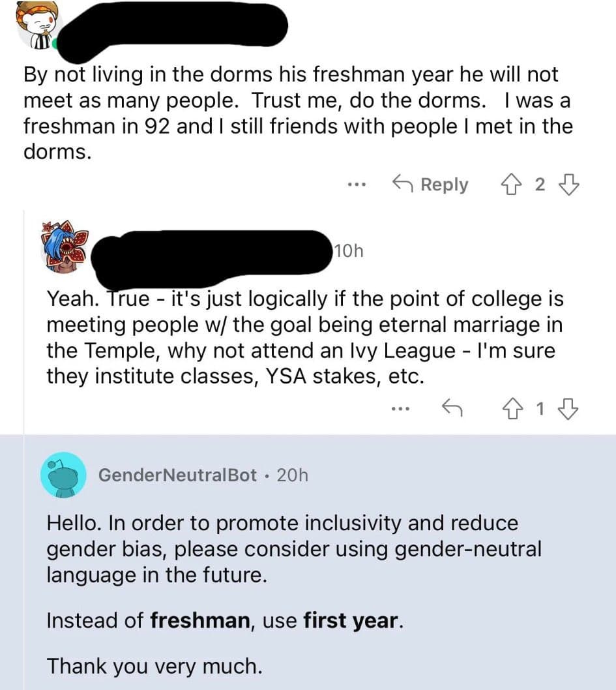The width and height of the screenshot is (616, 690).
Task: Downvote the Ivy League reply comment
Action: [x=569, y=409]
